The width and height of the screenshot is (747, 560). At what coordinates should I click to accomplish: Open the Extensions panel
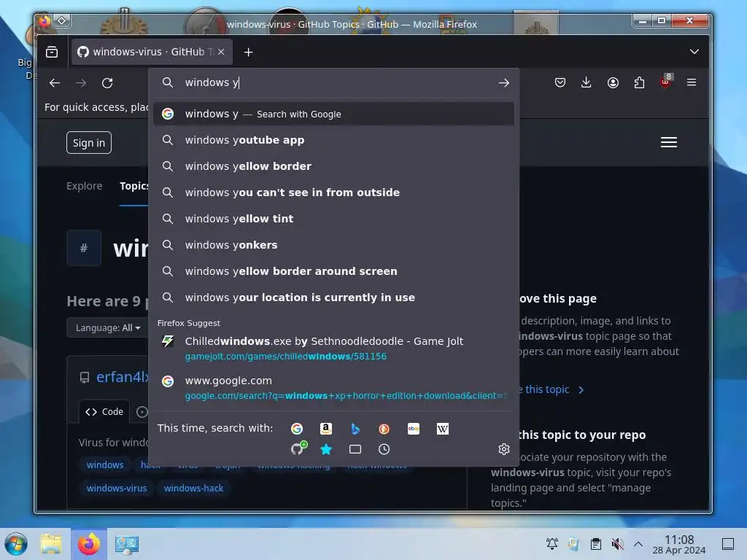639,82
